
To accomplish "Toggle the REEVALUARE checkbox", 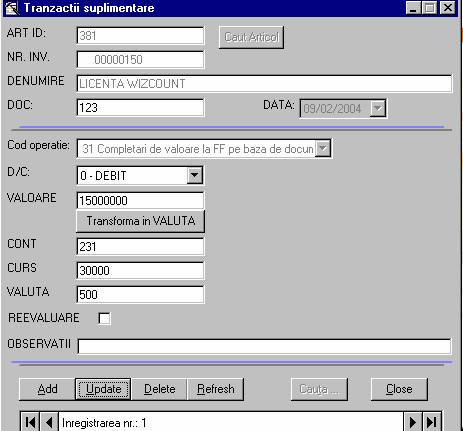I will [x=104, y=318].
